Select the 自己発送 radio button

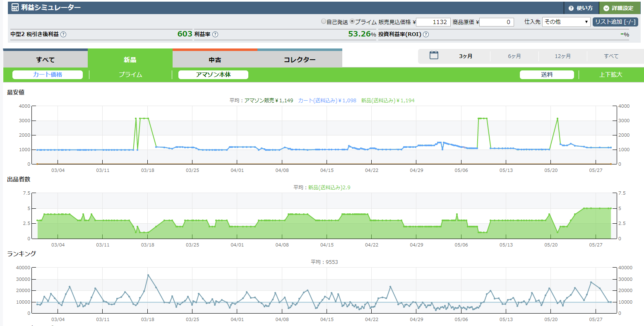(324, 22)
